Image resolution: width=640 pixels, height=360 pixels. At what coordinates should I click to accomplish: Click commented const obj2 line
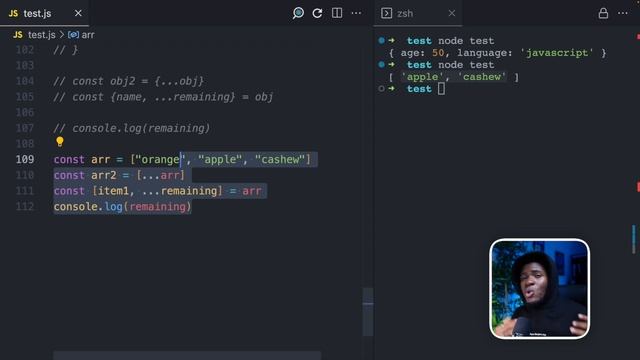129,81
